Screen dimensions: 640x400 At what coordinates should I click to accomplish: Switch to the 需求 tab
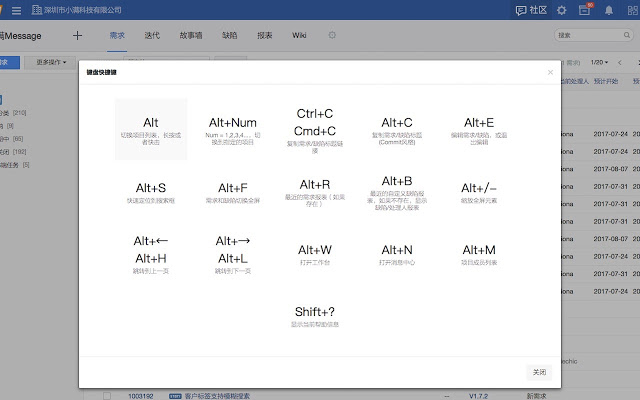116,35
